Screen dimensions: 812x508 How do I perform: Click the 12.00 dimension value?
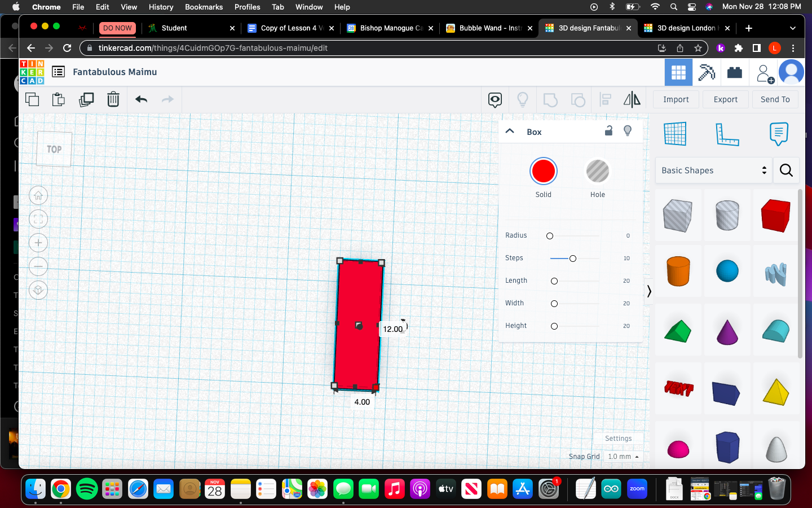tap(393, 329)
